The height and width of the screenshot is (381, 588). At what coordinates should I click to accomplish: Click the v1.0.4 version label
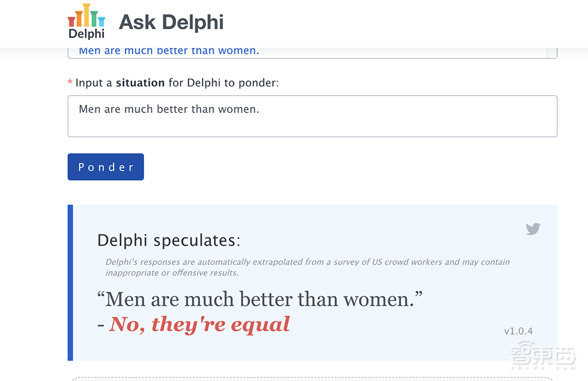point(518,331)
